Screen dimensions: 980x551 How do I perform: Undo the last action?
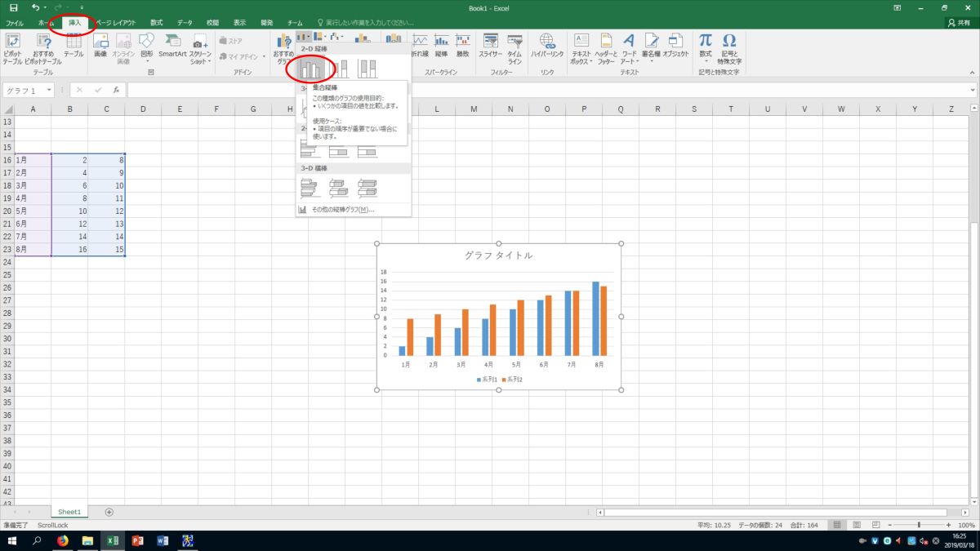pyautogui.click(x=36, y=7)
